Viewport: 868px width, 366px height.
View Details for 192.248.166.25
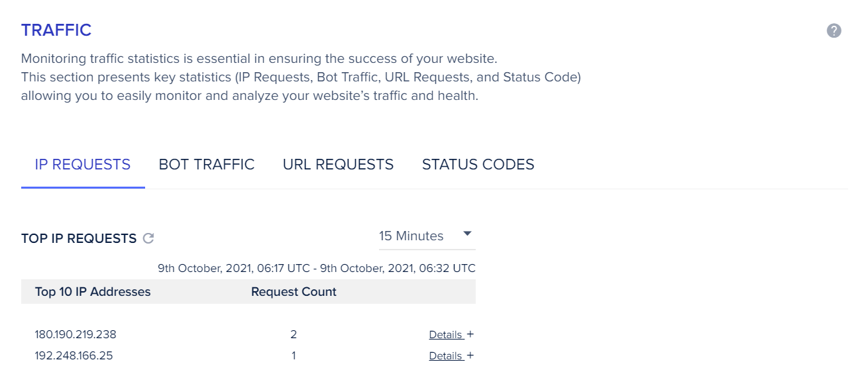[x=446, y=356]
